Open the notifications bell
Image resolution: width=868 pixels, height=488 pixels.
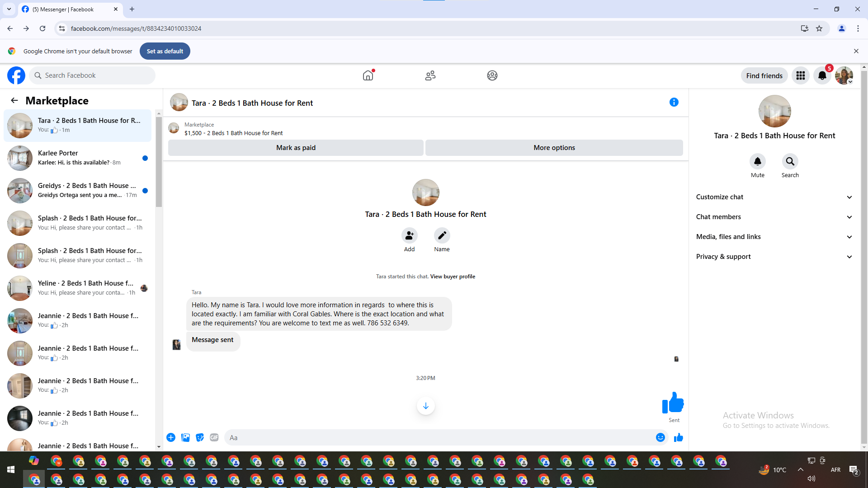(x=822, y=75)
